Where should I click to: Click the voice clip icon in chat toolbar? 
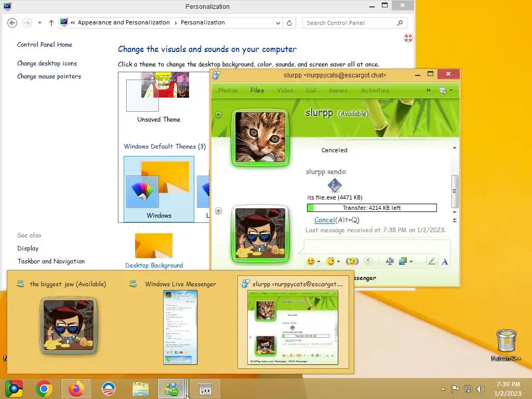[x=368, y=261]
